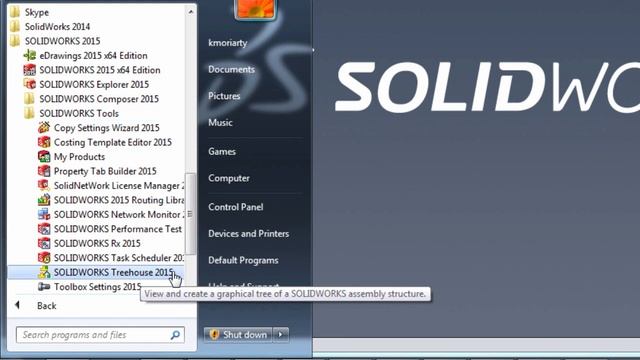This screenshot has height=360, width=640.
Task: Select 'SOLIDWORKS Explorer 2015' text
Action: 94,84
